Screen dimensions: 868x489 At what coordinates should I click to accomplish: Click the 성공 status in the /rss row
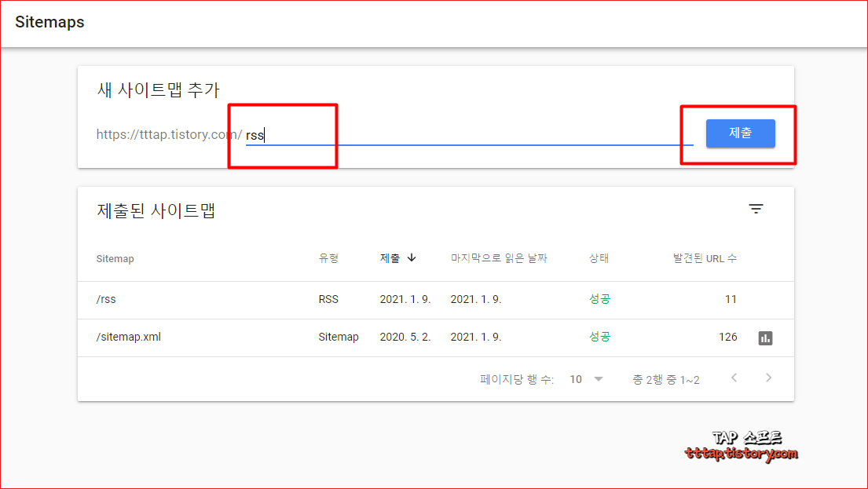(x=599, y=299)
